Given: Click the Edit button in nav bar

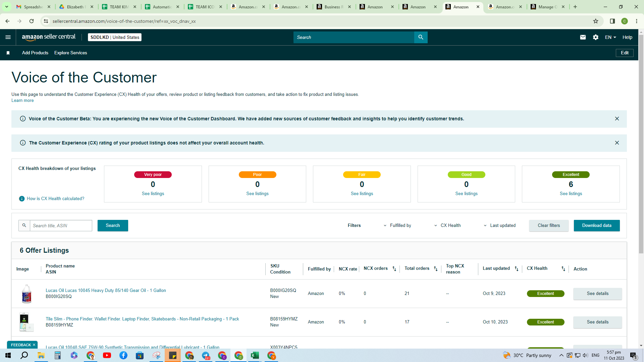Looking at the screenshot, I should pyautogui.click(x=625, y=53).
